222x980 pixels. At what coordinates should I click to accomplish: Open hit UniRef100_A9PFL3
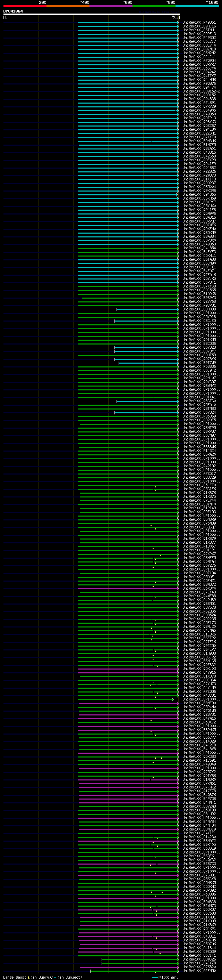[x=199, y=34]
